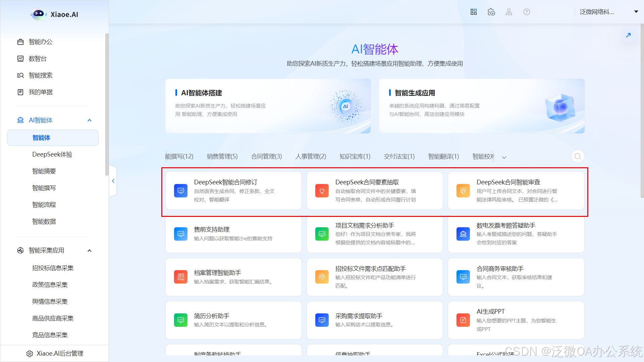Viewport: 644px width, 362px height.
Task: Click the search magnifier icon beside category tabs
Action: [x=578, y=157]
